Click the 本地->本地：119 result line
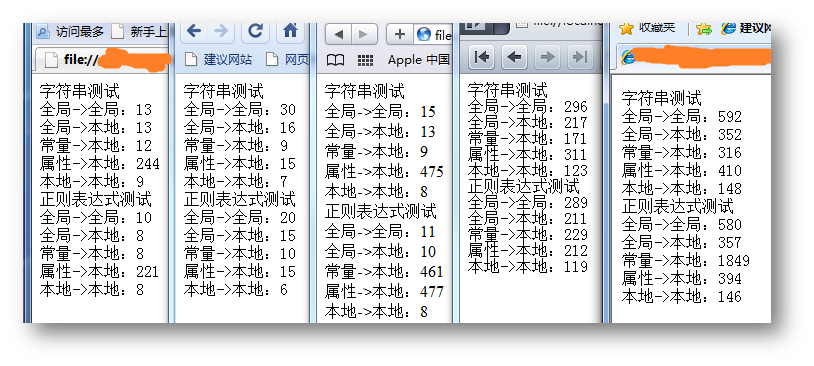Viewport: 814px width, 366px height. [527, 266]
